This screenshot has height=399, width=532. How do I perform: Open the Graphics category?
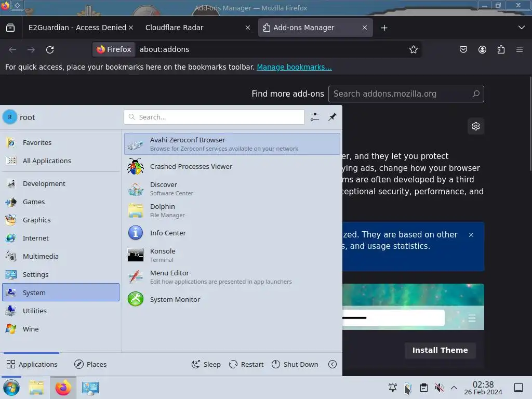(61, 220)
